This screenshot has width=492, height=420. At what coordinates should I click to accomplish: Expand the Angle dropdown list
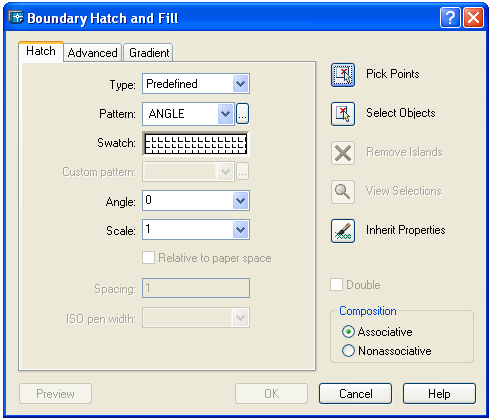coord(241,201)
